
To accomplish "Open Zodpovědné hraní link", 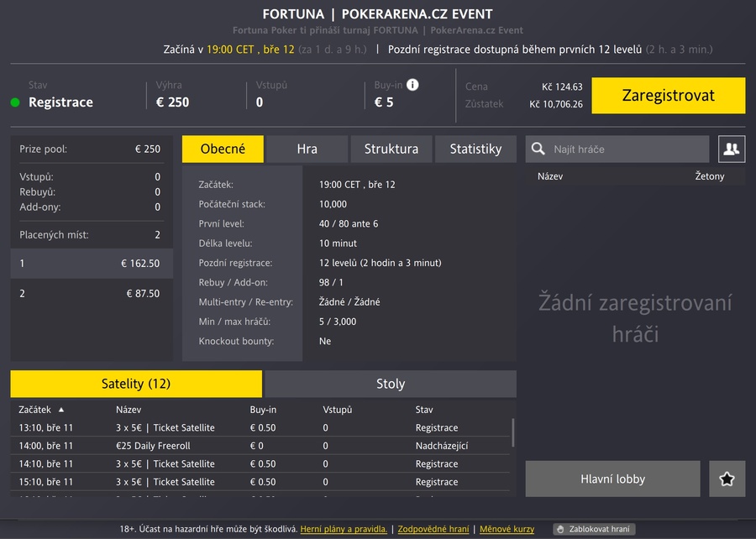I will (x=433, y=529).
